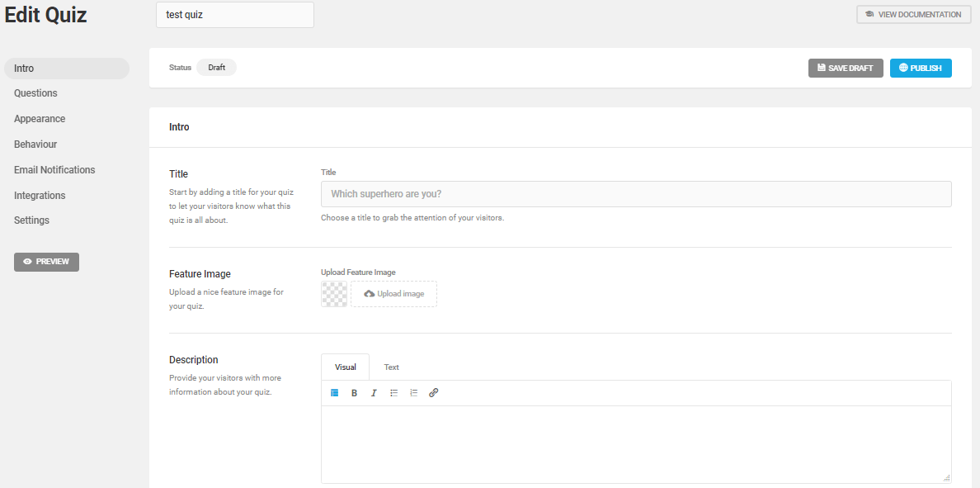
Task: Open the Intro section
Action: (x=66, y=69)
